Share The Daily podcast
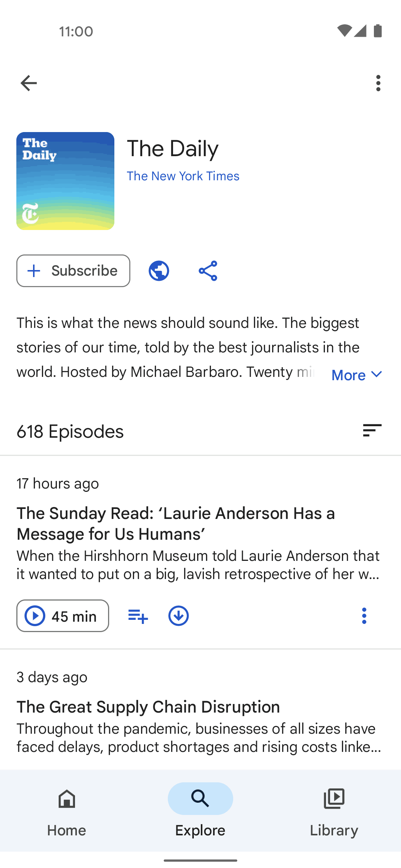 point(208,271)
